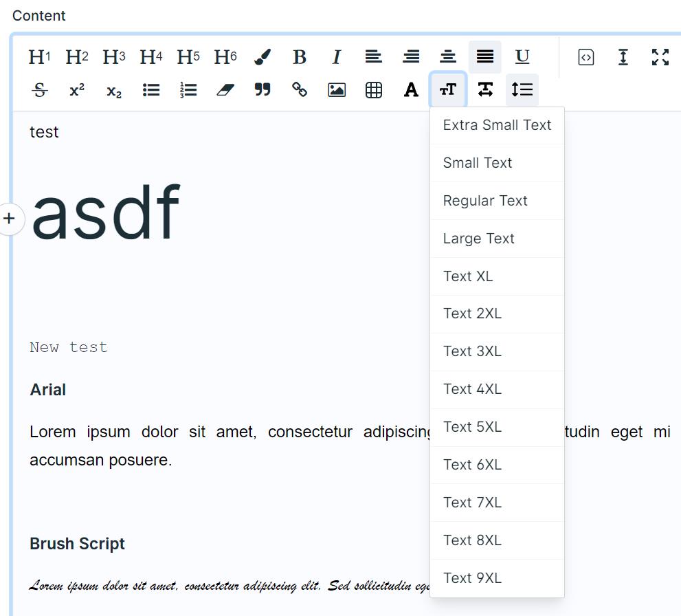Image resolution: width=681 pixels, height=616 pixels.
Task: Toggle italic formatting
Action: [337, 57]
